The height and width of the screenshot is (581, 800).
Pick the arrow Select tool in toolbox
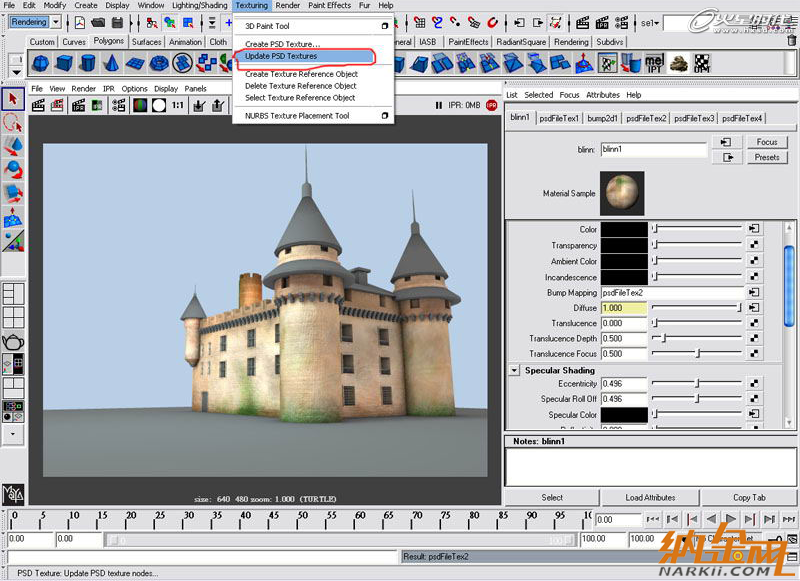coord(13,98)
